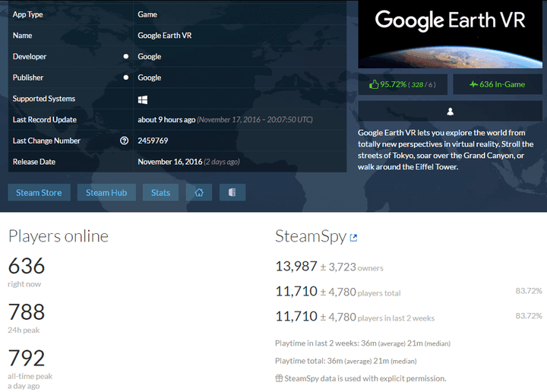Open the Google publisher link
Image resolution: width=547 pixels, height=392 pixels.
[x=150, y=77]
